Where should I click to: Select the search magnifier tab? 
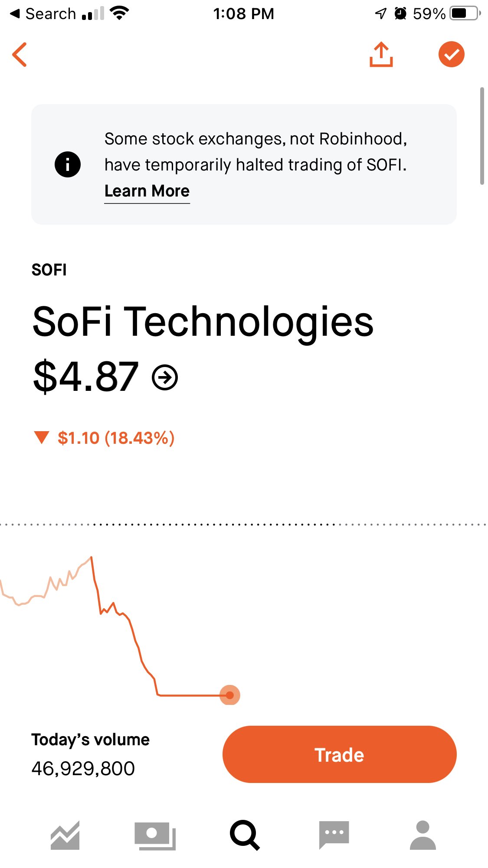[x=244, y=835]
